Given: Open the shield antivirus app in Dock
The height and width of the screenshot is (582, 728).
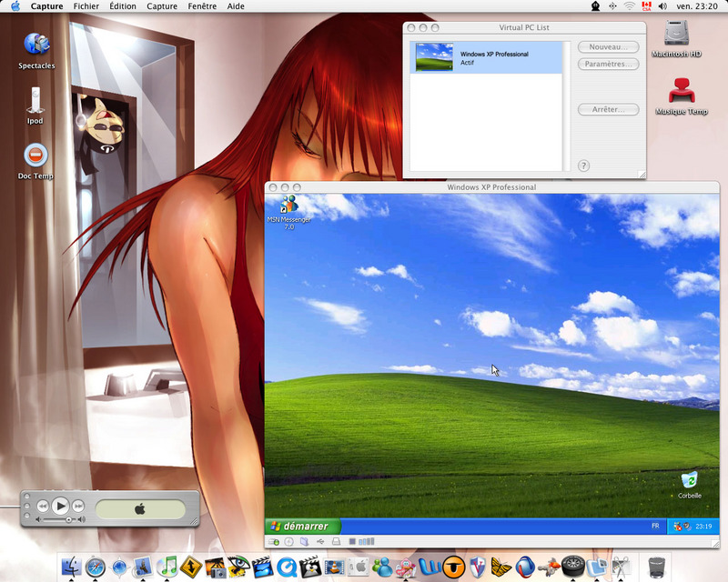Looking at the screenshot, I should (478, 567).
